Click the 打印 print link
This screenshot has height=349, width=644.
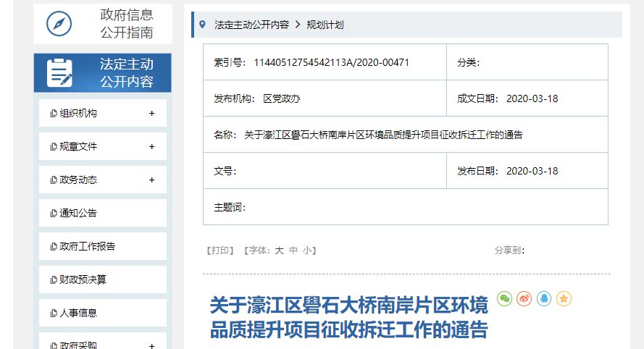(220, 251)
